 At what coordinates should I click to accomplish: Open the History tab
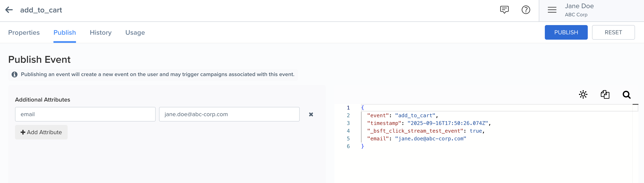click(x=100, y=32)
